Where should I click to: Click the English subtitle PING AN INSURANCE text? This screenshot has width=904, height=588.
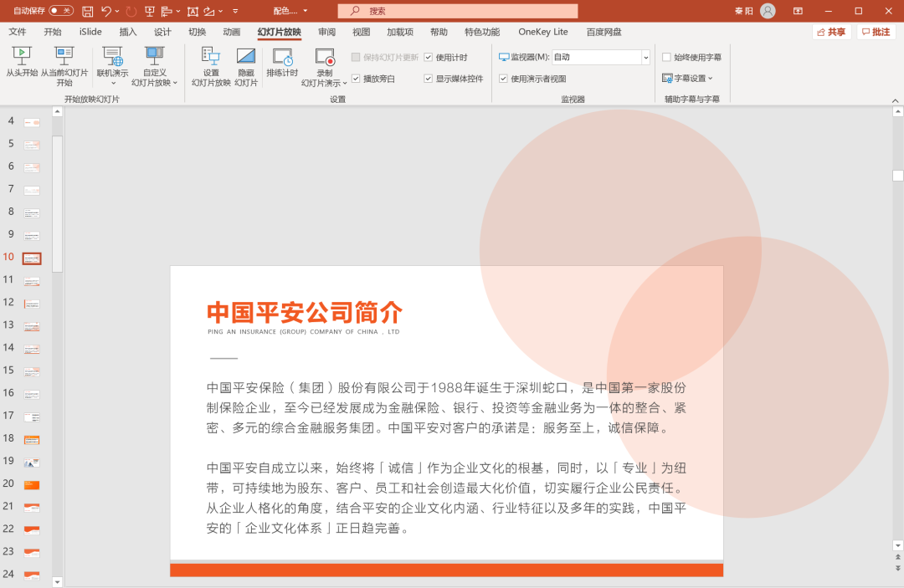pyautogui.click(x=303, y=332)
